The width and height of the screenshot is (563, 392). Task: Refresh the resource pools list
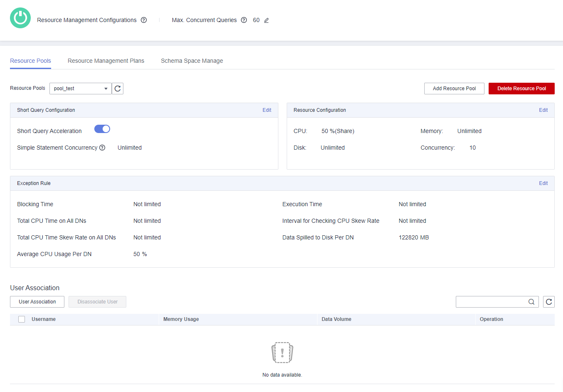pyautogui.click(x=118, y=89)
